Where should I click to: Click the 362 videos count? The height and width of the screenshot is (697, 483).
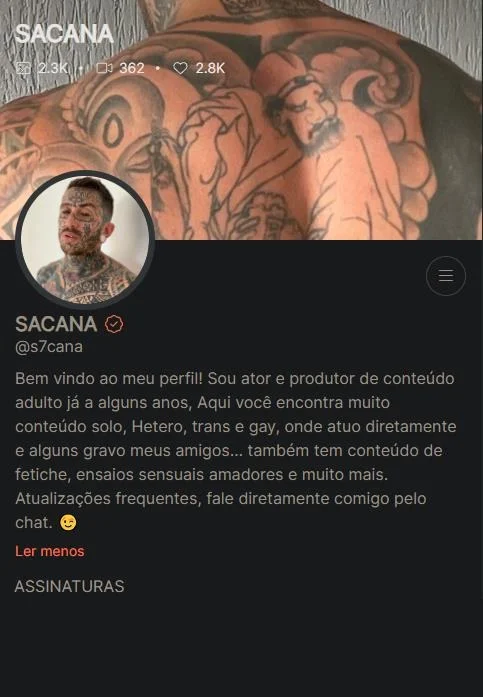click(x=132, y=68)
